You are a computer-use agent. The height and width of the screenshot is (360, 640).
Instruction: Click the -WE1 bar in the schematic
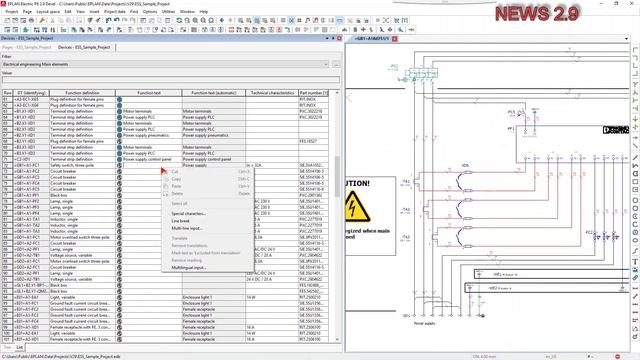click(552, 274)
